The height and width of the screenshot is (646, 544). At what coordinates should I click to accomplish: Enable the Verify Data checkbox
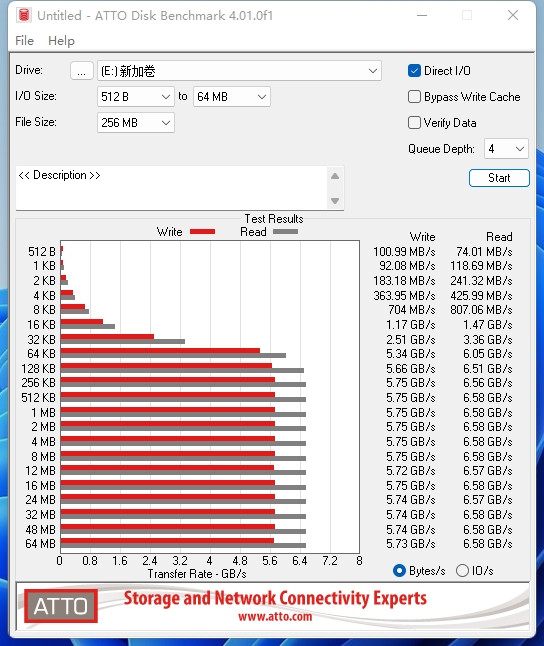(414, 123)
